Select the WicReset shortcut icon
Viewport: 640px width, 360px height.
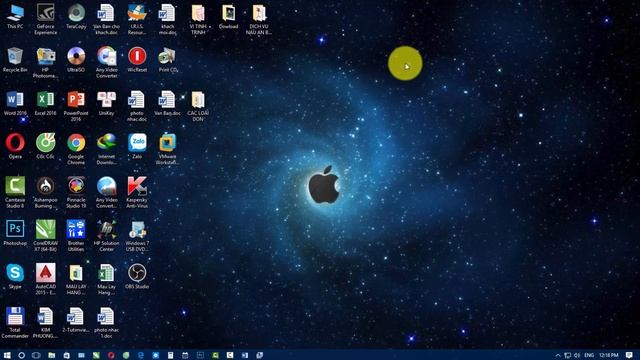pos(137,60)
